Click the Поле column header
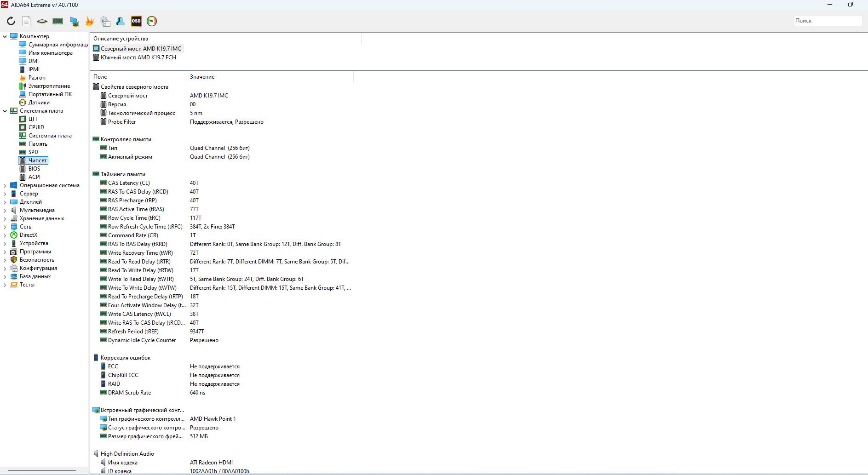 tap(138, 77)
